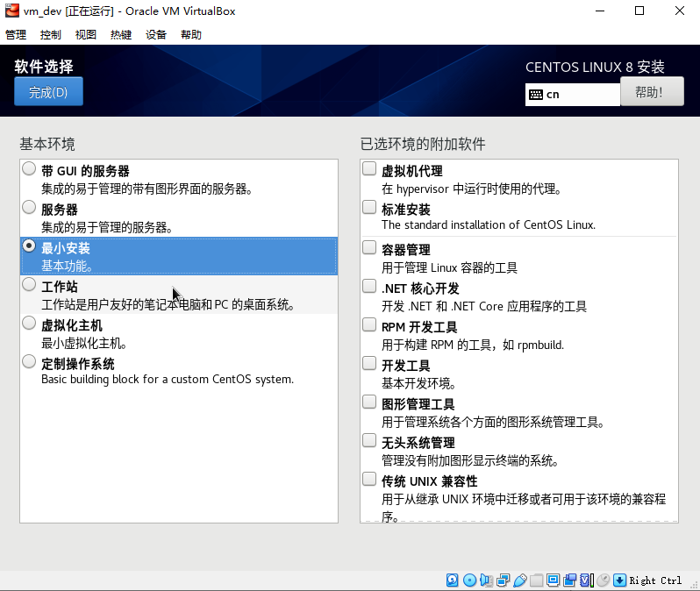Check the 无头系统管理 option

(369, 440)
